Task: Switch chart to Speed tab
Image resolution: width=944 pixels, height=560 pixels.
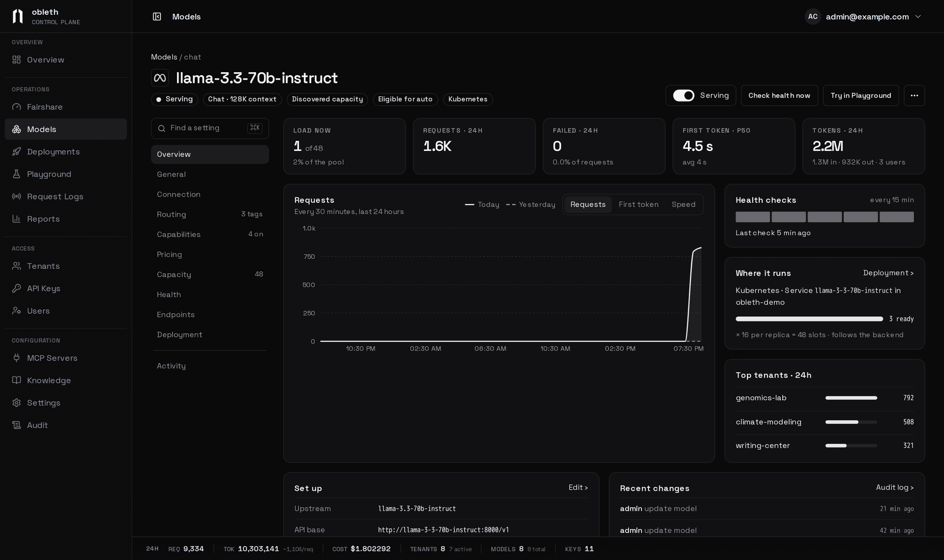Action: (x=683, y=205)
